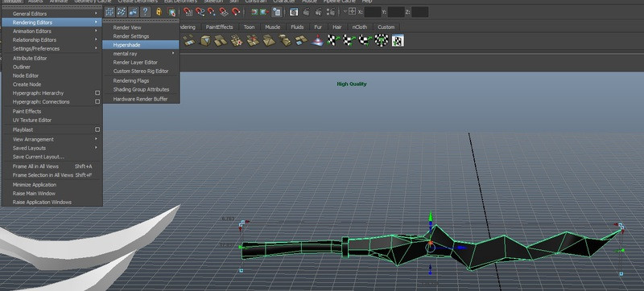
Task: Click the Inputs to selected object icon
Action: (254, 12)
